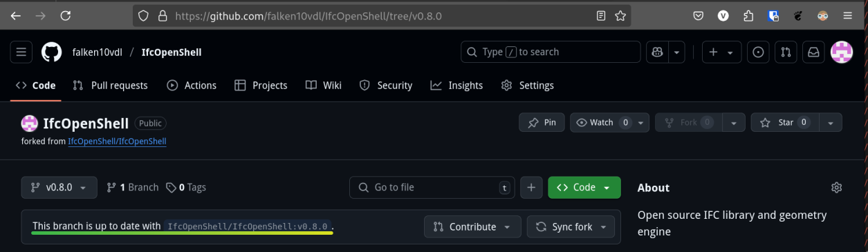Expand Fork options dropdown arrow

coord(734,123)
